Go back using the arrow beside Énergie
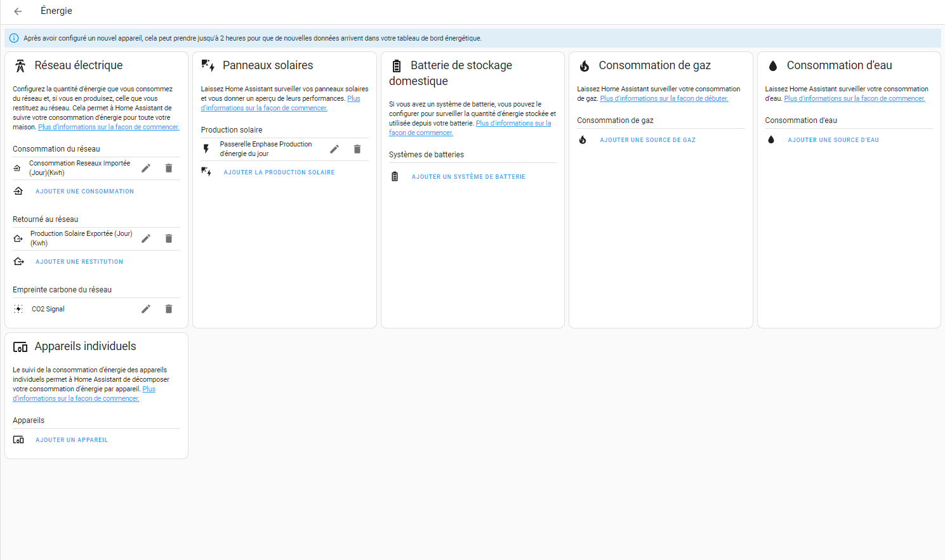 [x=18, y=11]
